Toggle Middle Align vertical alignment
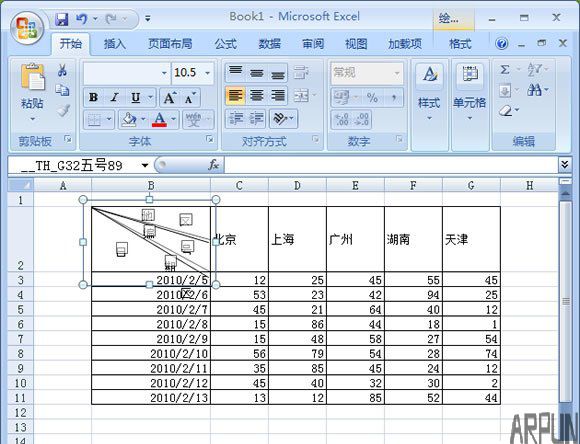This screenshot has height=444, width=580. 257,73
